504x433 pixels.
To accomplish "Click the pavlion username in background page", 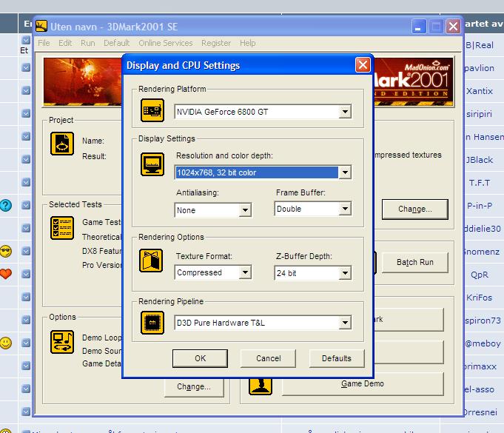I will (480, 68).
